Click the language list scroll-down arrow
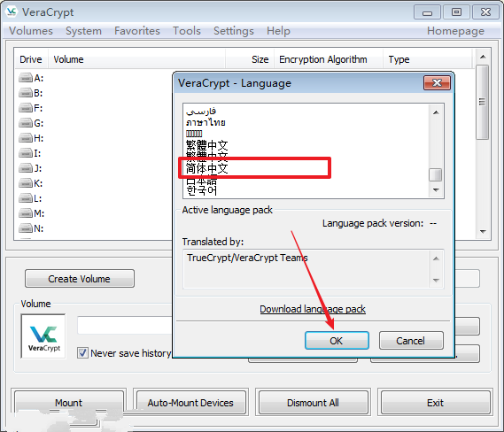This screenshot has width=504, height=432. tap(436, 189)
